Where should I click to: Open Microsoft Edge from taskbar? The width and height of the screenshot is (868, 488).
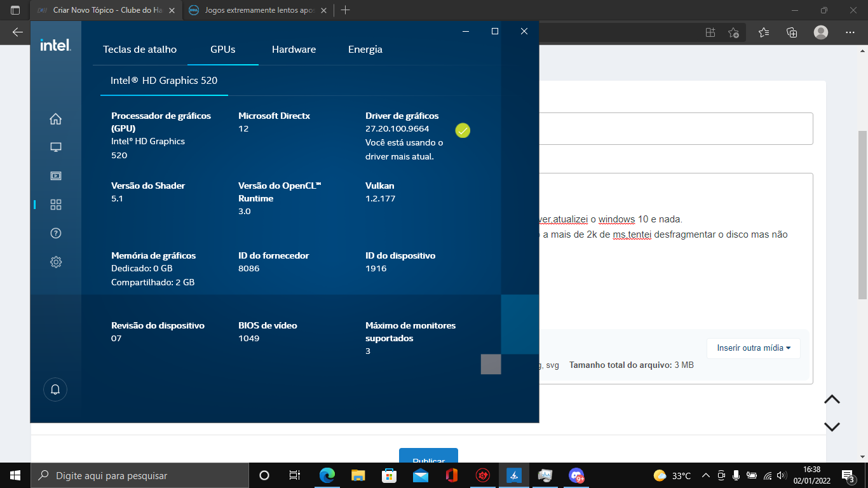327,475
